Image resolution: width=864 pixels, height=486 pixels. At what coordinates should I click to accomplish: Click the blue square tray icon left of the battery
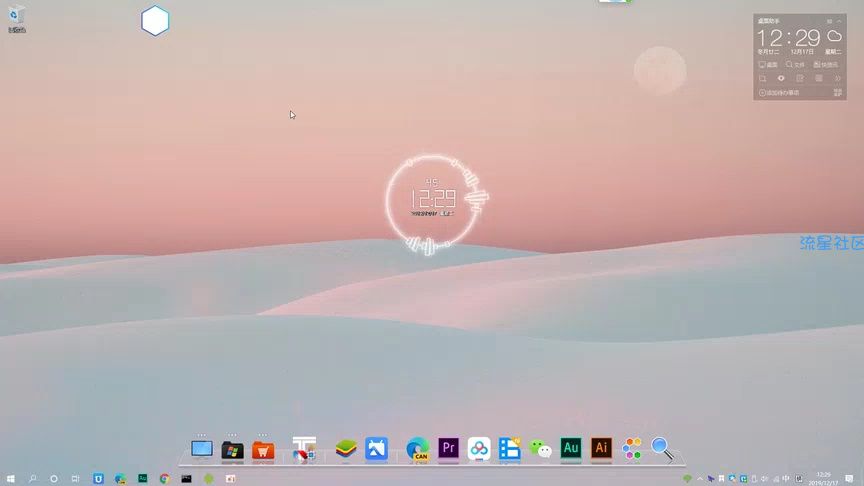coord(743,479)
